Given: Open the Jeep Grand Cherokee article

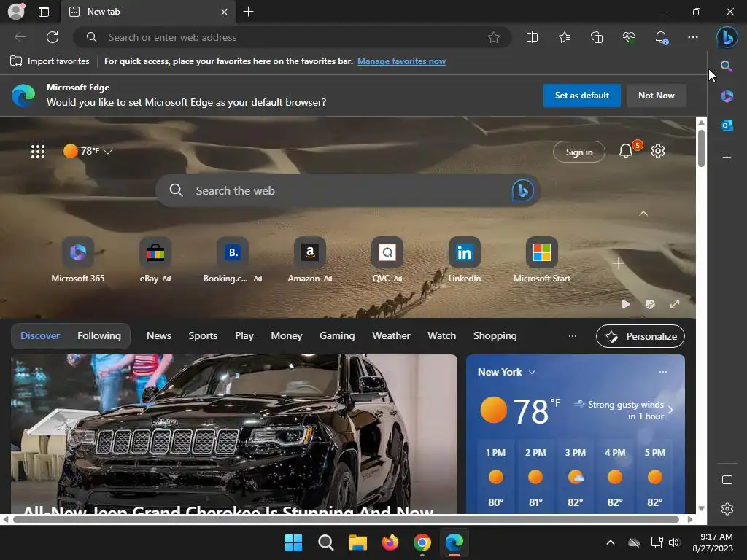Looking at the screenshot, I should (234, 434).
